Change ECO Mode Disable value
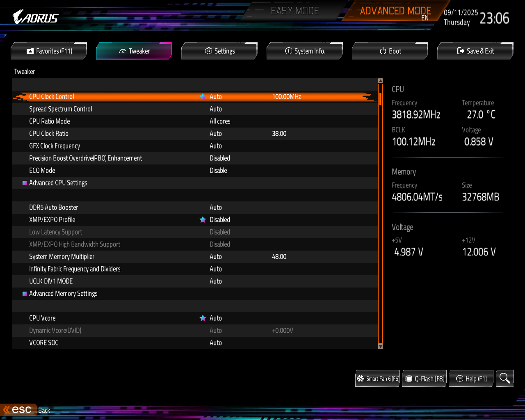The width and height of the screenshot is (525, 420). [218, 171]
